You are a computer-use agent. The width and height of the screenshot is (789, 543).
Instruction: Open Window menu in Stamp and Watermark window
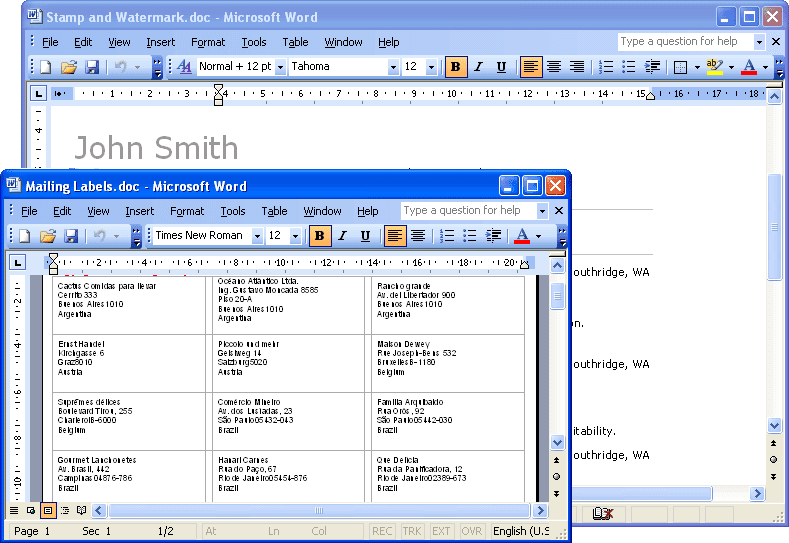tap(343, 42)
